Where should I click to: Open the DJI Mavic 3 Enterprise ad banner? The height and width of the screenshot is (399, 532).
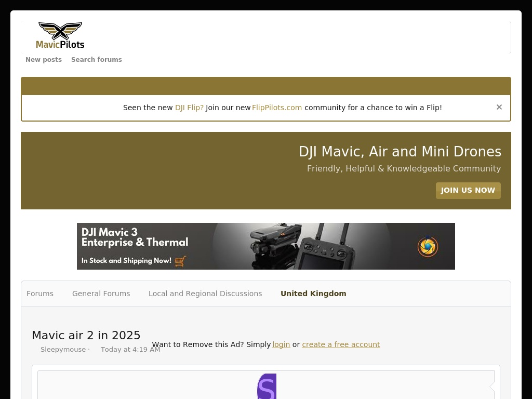coord(266,246)
